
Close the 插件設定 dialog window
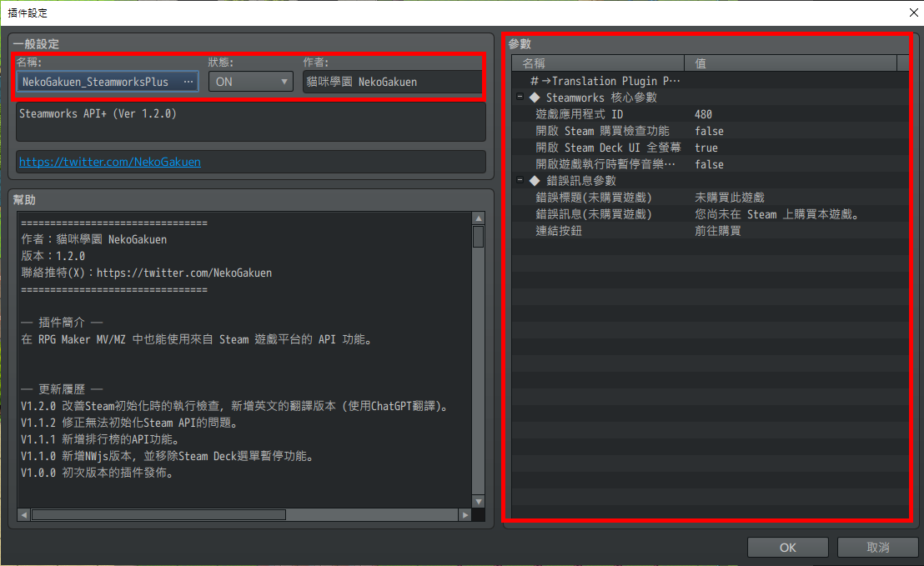(x=913, y=13)
